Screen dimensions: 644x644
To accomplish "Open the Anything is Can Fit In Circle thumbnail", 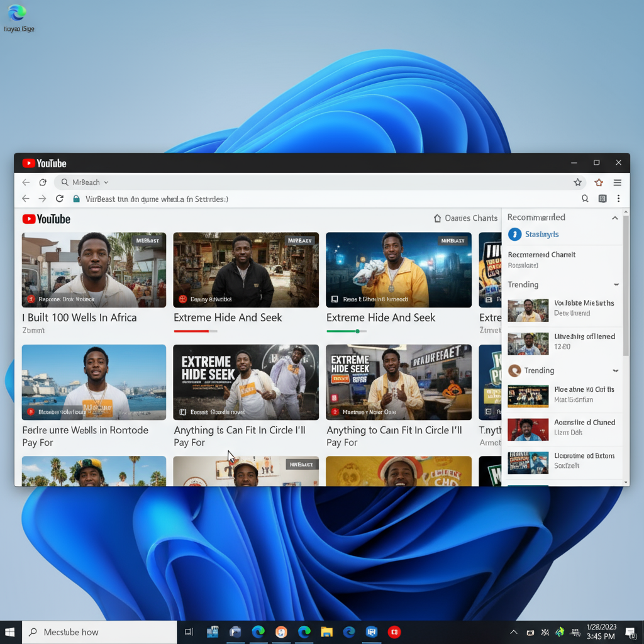I will coord(246,382).
